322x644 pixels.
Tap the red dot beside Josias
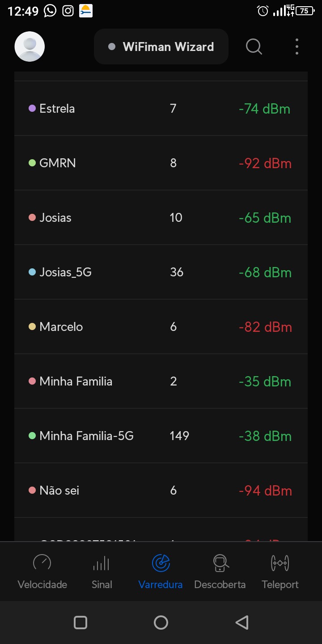[x=32, y=218]
